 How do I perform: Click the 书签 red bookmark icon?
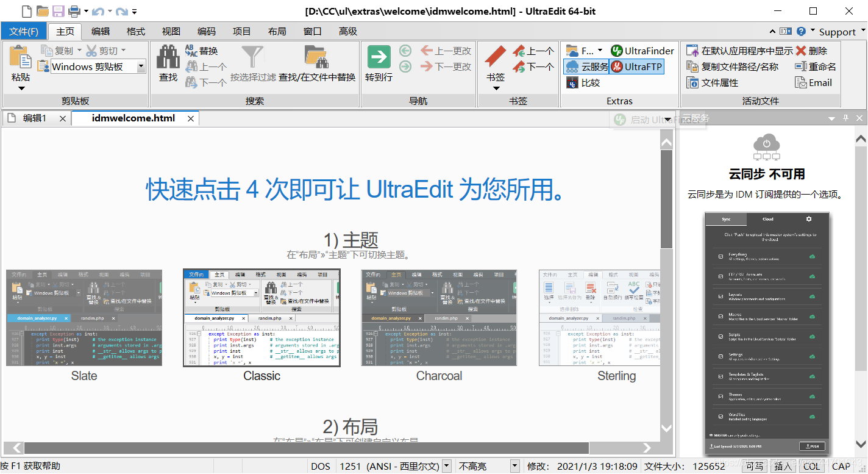pos(496,56)
